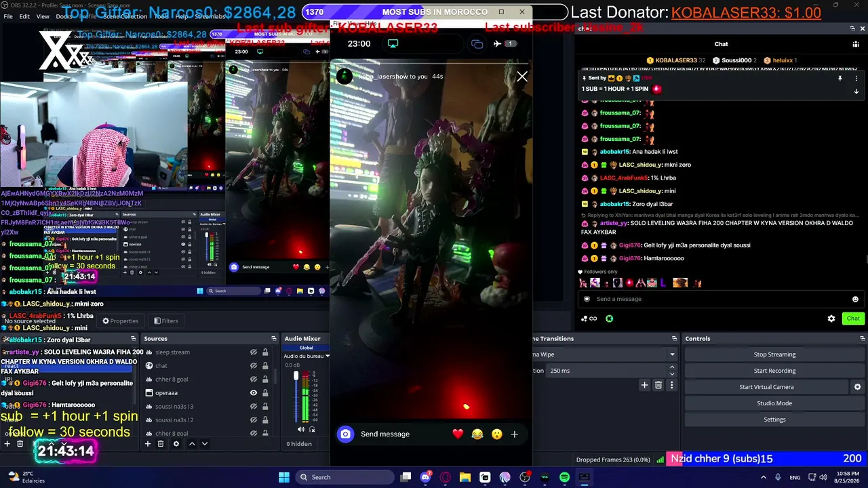The width and height of the screenshot is (868, 488).
Task: Send the surprised emoji reaction
Action: [x=497, y=434]
